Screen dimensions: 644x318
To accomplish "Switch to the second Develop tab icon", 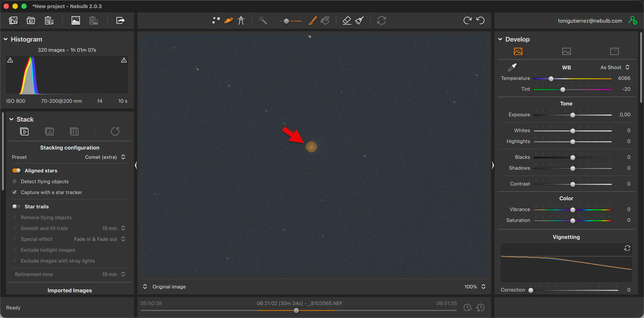I will tap(566, 51).
